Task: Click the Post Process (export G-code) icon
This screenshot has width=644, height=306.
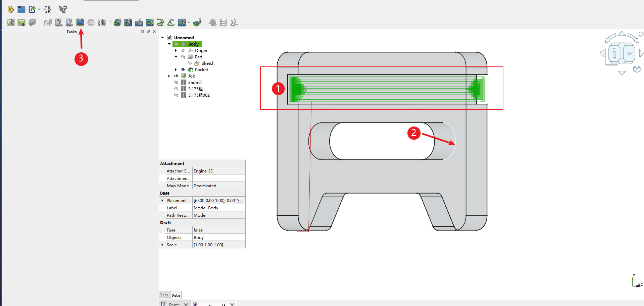Action: click(x=21, y=22)
